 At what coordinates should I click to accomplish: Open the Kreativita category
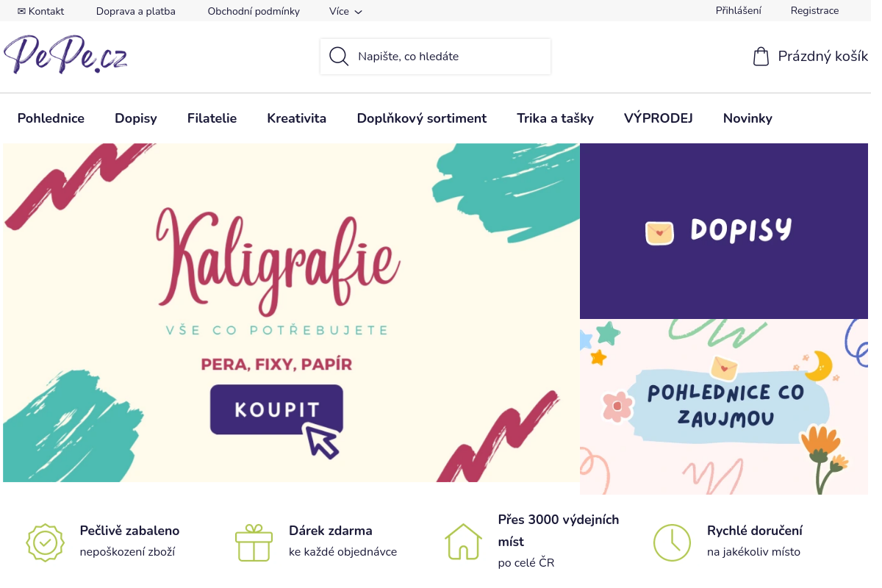click(x=296, y=118)
